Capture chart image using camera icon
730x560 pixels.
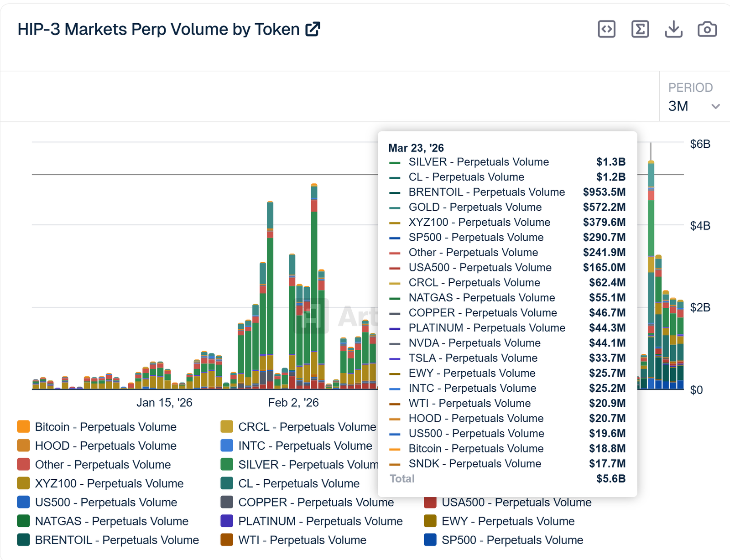707,29
